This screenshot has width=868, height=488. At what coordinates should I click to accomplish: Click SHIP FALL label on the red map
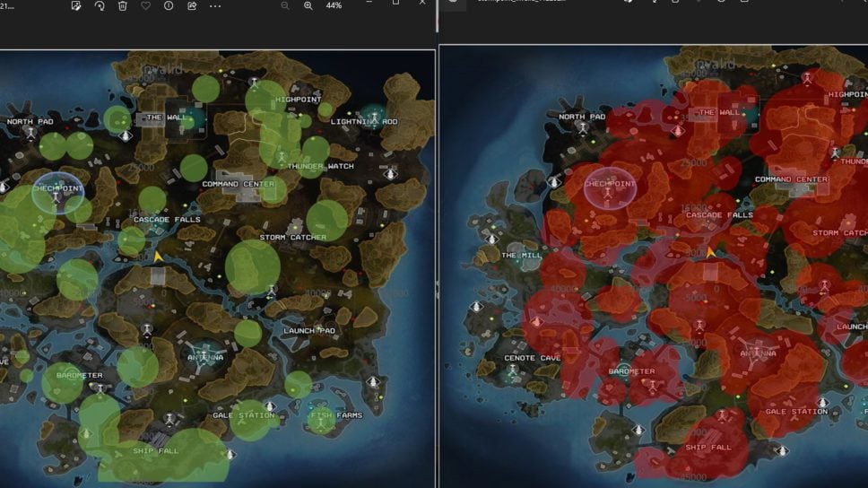tap(707, 447)
